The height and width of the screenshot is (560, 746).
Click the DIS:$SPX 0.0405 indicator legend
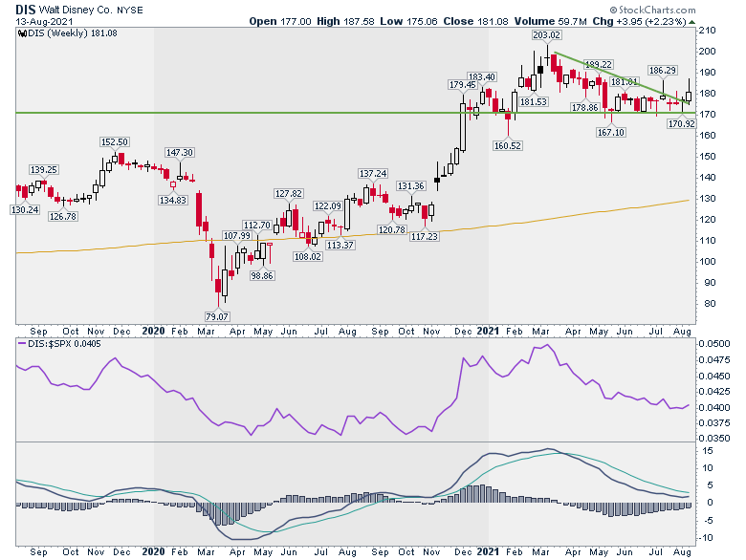coord(60,344)
